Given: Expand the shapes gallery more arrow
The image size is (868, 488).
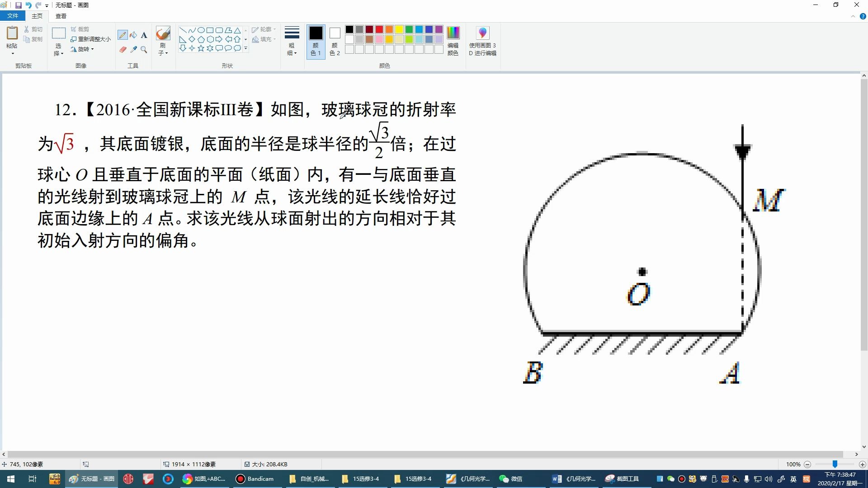Looking at the screenshot, I should [245, 48].
